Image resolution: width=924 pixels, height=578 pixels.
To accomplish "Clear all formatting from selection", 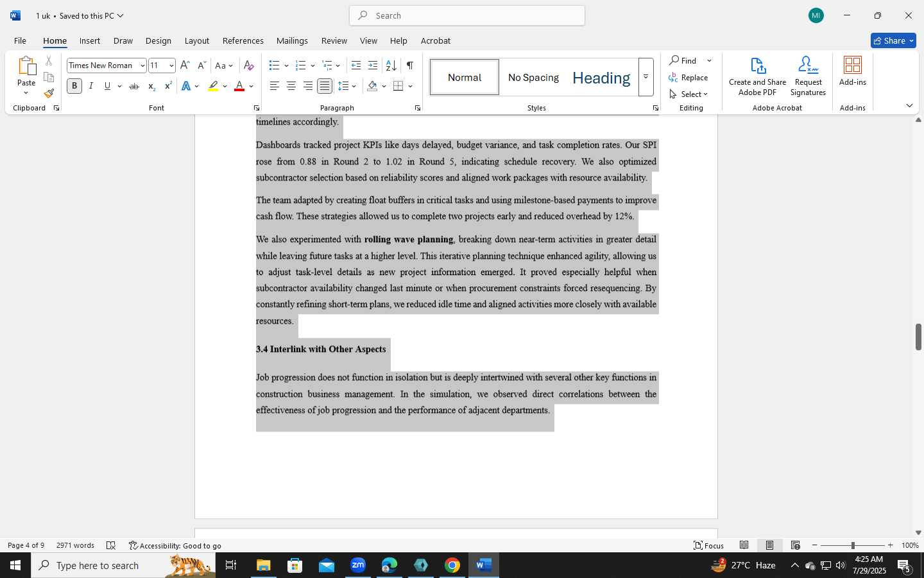I will [x=249, y=66].
